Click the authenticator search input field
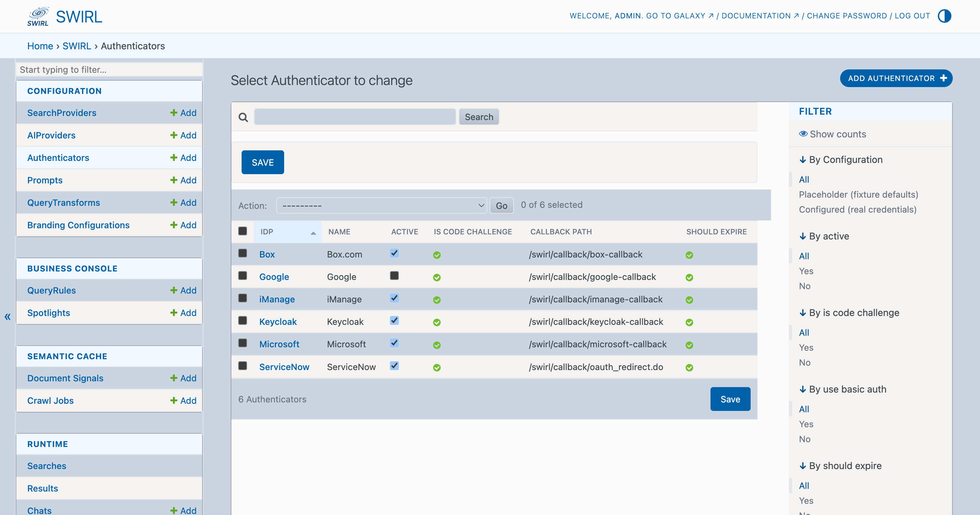 tap(355, 117)
